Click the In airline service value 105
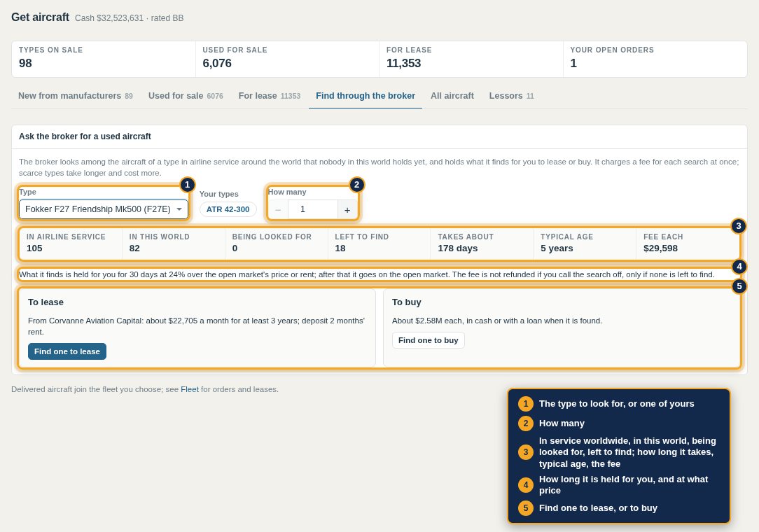Image resolution: width=759 pixels, height=532 pixels. click(x=34, y=248)
